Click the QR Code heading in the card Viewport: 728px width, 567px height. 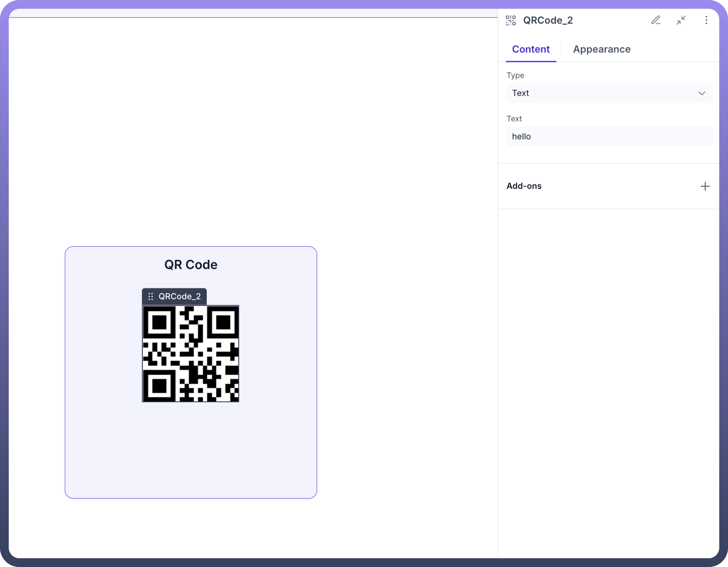[x=191, y=265]
